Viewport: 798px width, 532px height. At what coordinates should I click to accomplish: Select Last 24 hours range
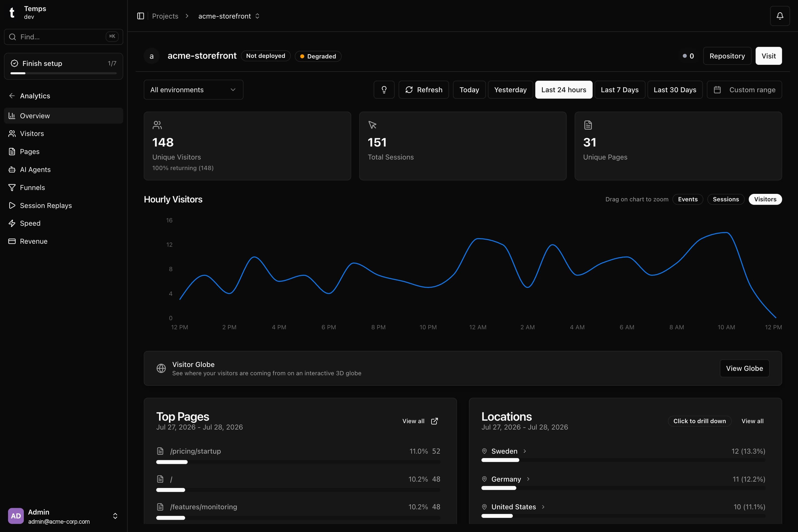[x=564, y=89]
